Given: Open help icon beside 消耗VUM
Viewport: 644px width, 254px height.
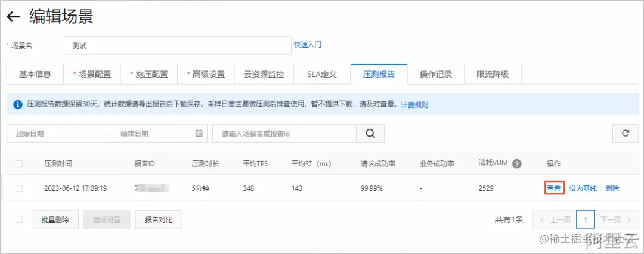Looking at the screenshot, I should (x=517, y=163).
